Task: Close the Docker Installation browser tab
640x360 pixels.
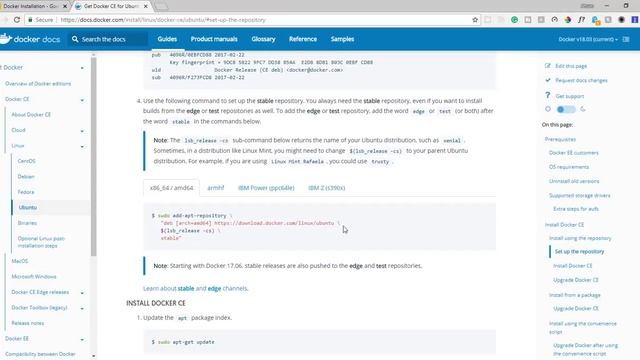Action: [x=64, y=6]
